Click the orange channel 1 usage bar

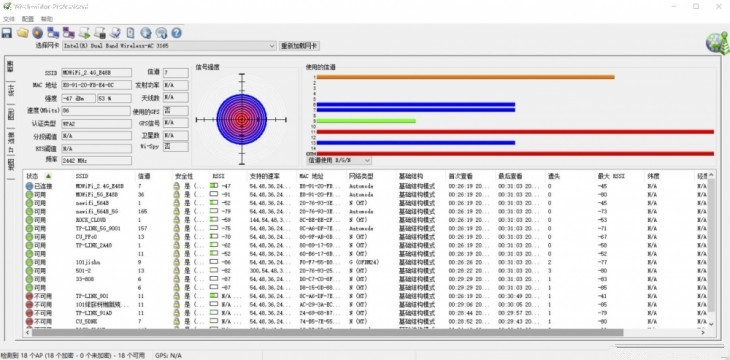(466, 77)
